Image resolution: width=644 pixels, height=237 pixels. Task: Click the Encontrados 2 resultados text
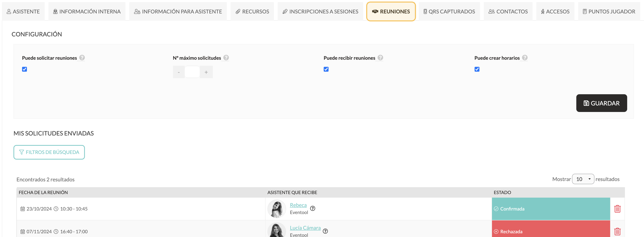[x=45, y=179]
